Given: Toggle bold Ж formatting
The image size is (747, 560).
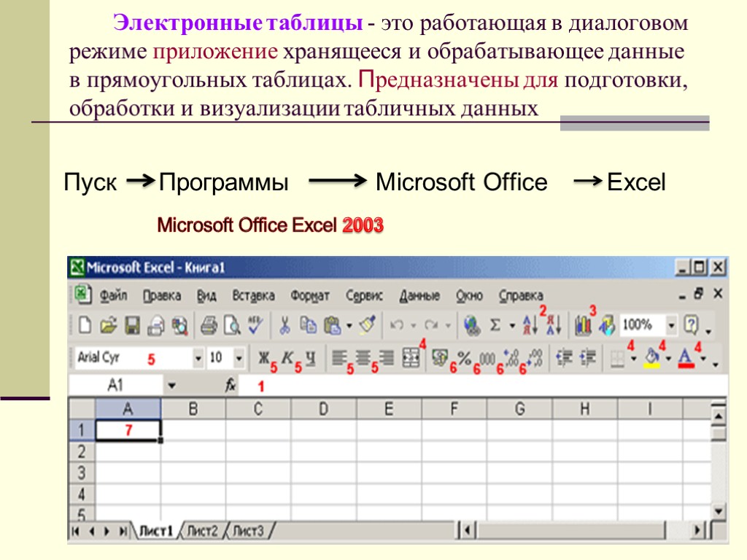Looking at the screenshot, I should (263, 358).
